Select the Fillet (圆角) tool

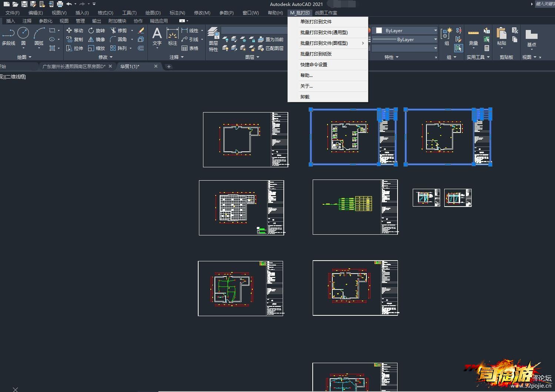(x=119, y=39)
